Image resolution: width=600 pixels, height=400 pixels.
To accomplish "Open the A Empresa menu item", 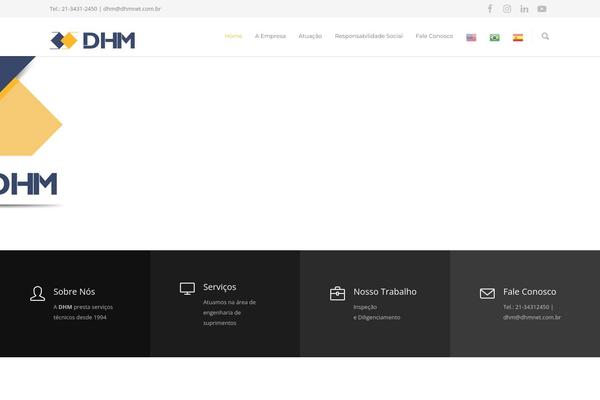I will [270, 36].
